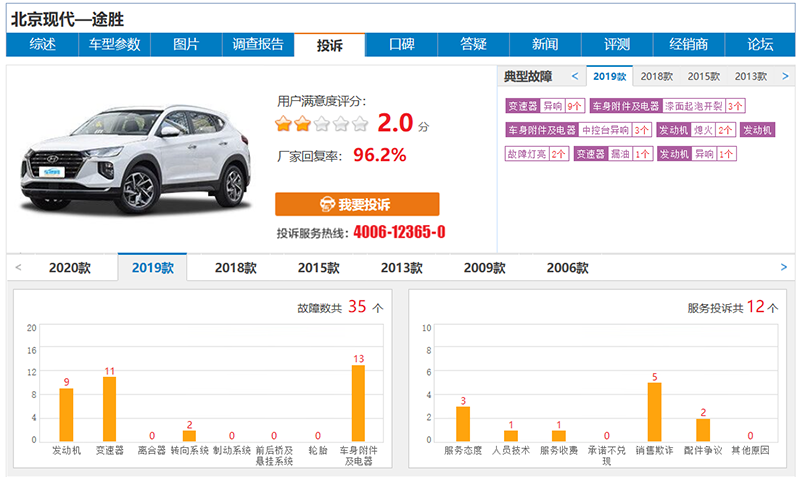Image resolution: width=800 pixels, height=477 pixels.
Task: Click the 我要投诉 orange button
Action: tap(357, 204)
